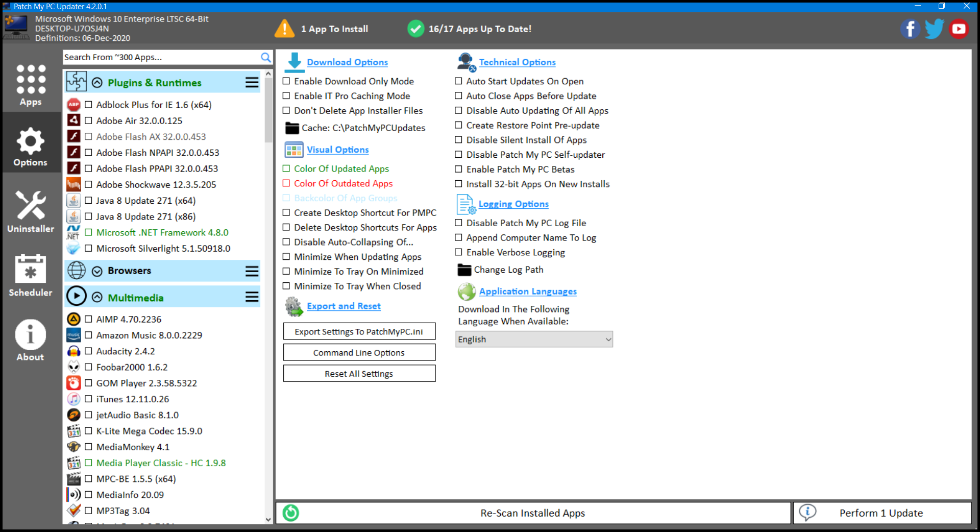Check Disable Silent Install Of Apps
980x532 pixels.
coord(458,140)
